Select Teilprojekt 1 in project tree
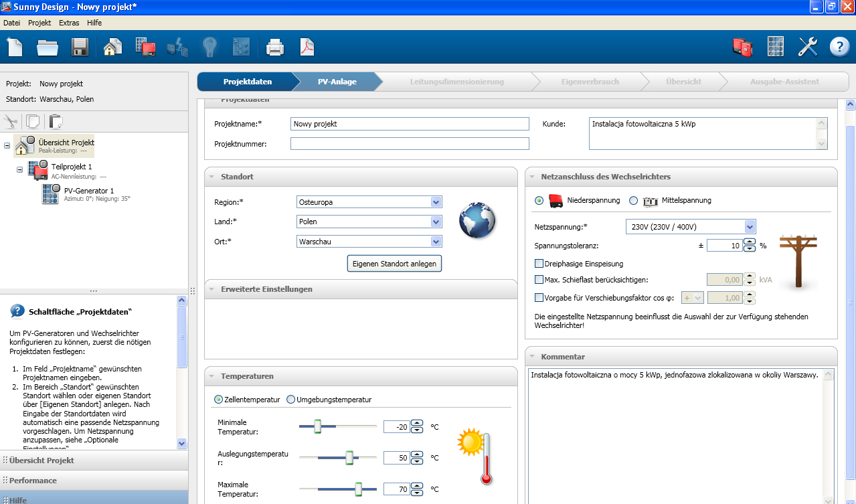 coord(72,167)
